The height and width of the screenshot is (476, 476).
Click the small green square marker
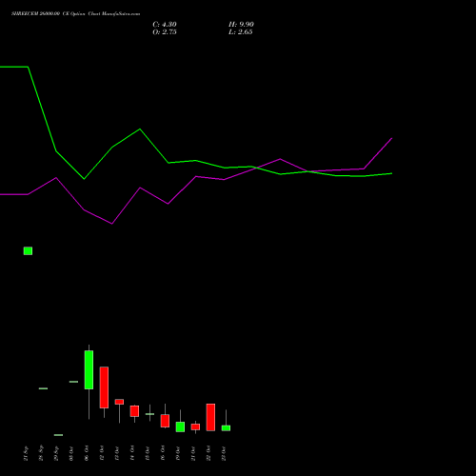pos(28,250)
